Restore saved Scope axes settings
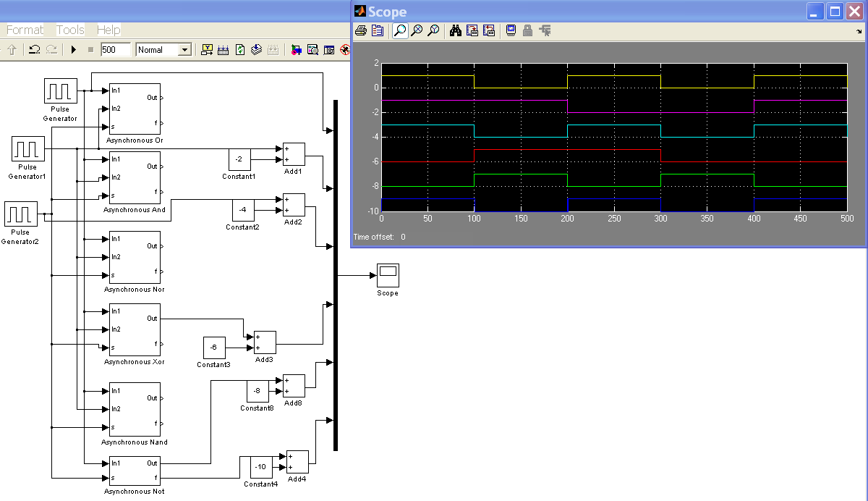868x501 pixels. [490, 30]
